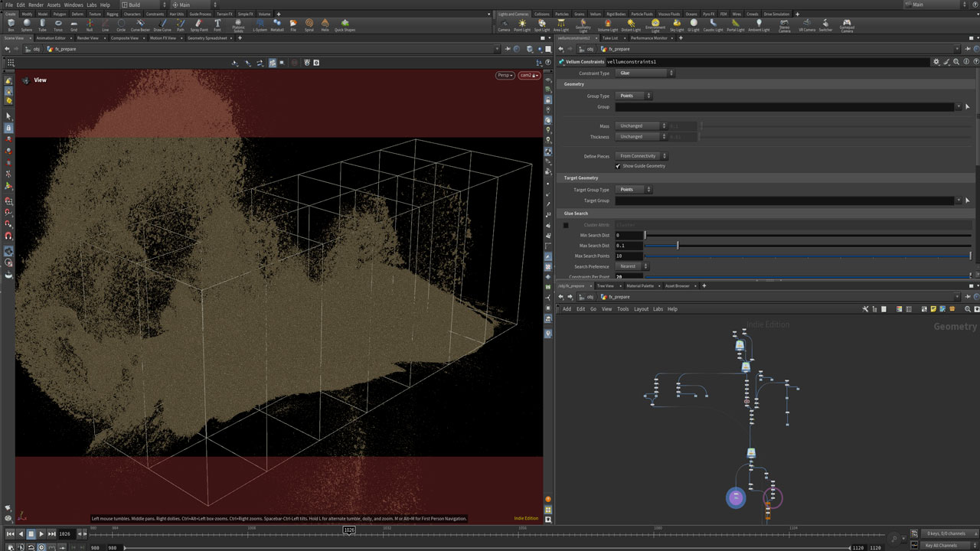This screenshot has width=980, height=551.
Task: Toggle the Cluster Attrib checkbox
Action: (x=566, y=225)
